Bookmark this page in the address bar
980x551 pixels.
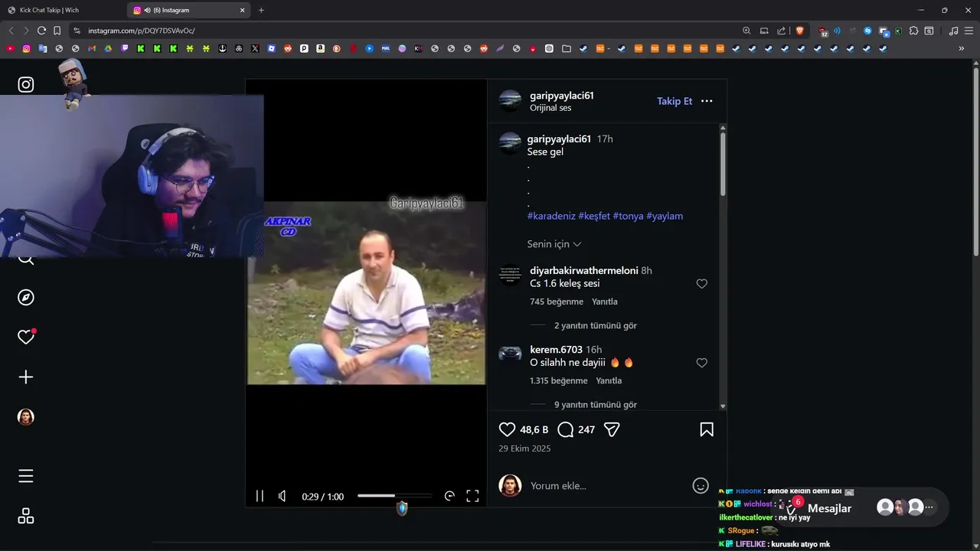[57, 31]
